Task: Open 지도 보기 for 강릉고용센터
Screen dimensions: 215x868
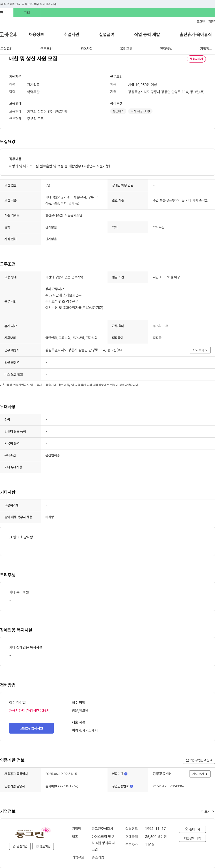Action: 200,774
